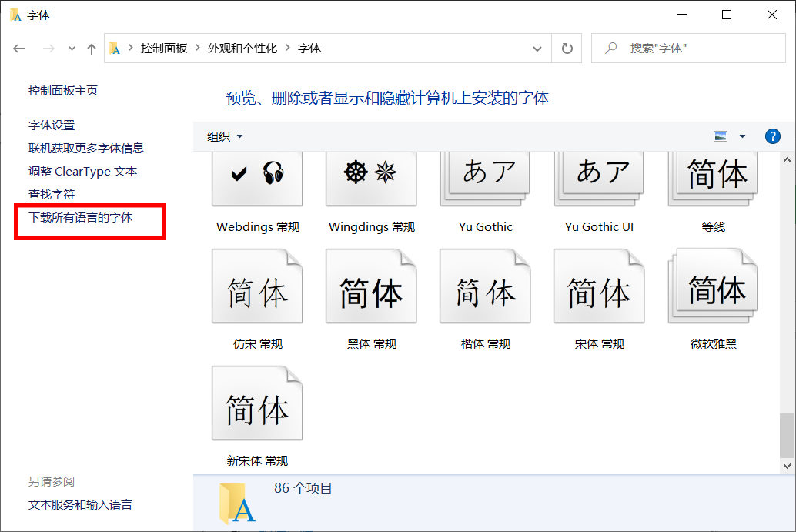This screenshot has height=532, width=796.
Task: Select the Yu Gothic UI font stack
Action: pos(599,178)
